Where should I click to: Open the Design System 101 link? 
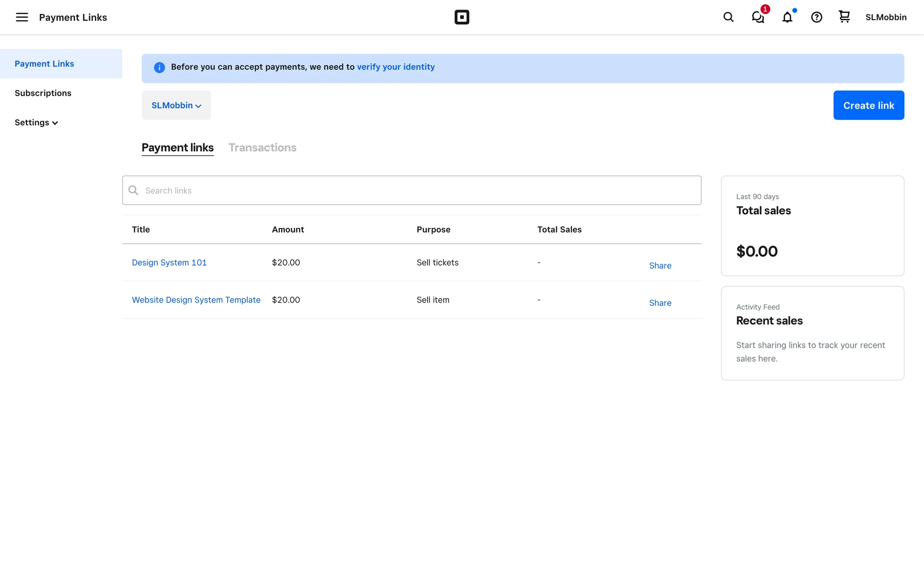[169, 263]
